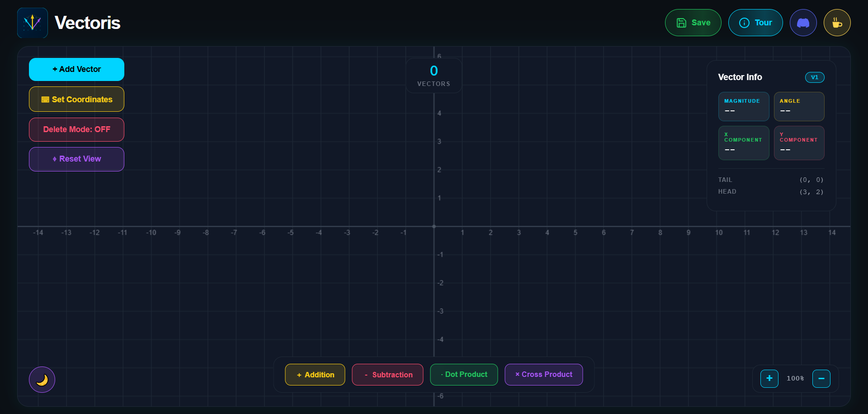The width and height of the screenshot is (868, 414).
Task: Click the Angle info card
Action: [799, 106]
